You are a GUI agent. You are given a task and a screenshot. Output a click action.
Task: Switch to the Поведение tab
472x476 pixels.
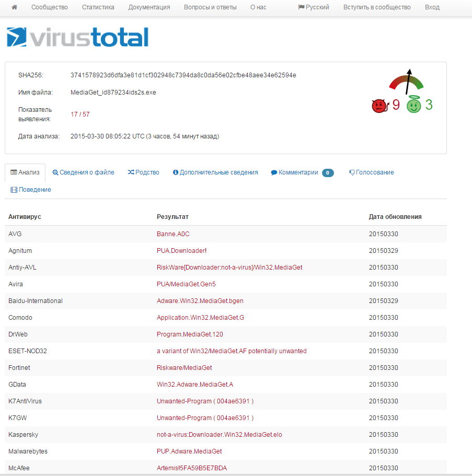(31, 190)
